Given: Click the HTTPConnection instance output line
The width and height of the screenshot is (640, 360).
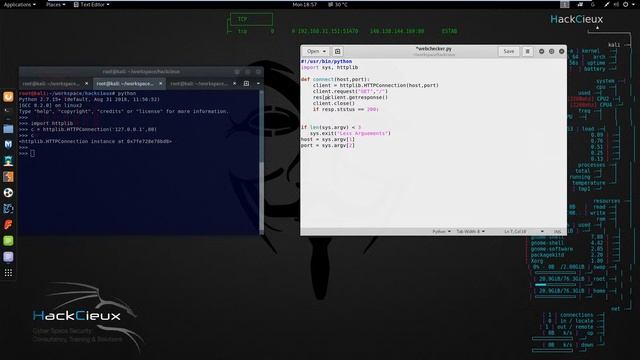Looking at the screenshot, I should (x=95, y=141).
